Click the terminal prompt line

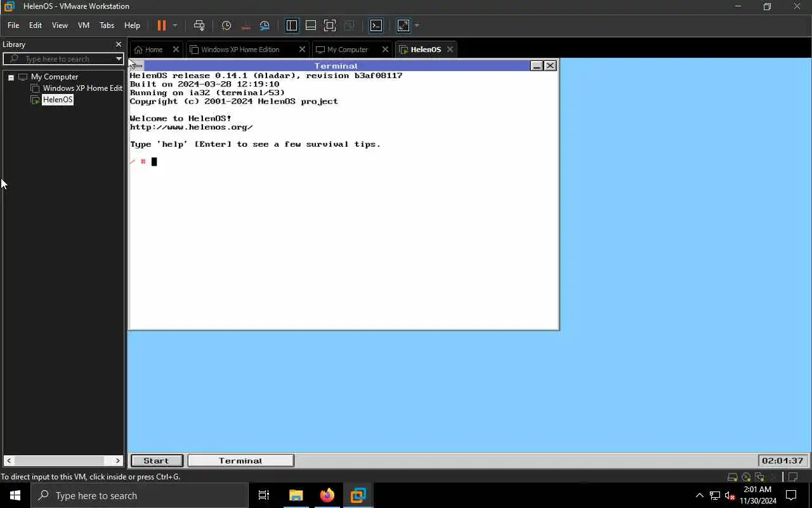click(x=144, y=161)
